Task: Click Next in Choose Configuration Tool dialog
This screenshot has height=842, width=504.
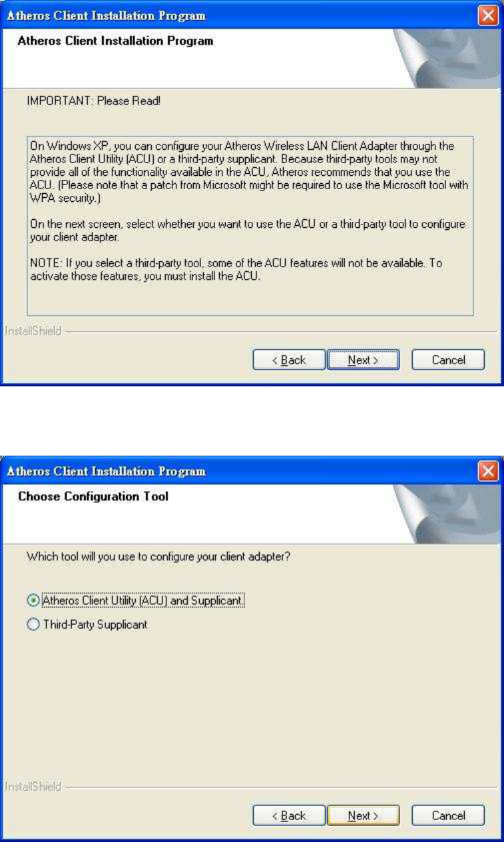Action: 363,815
